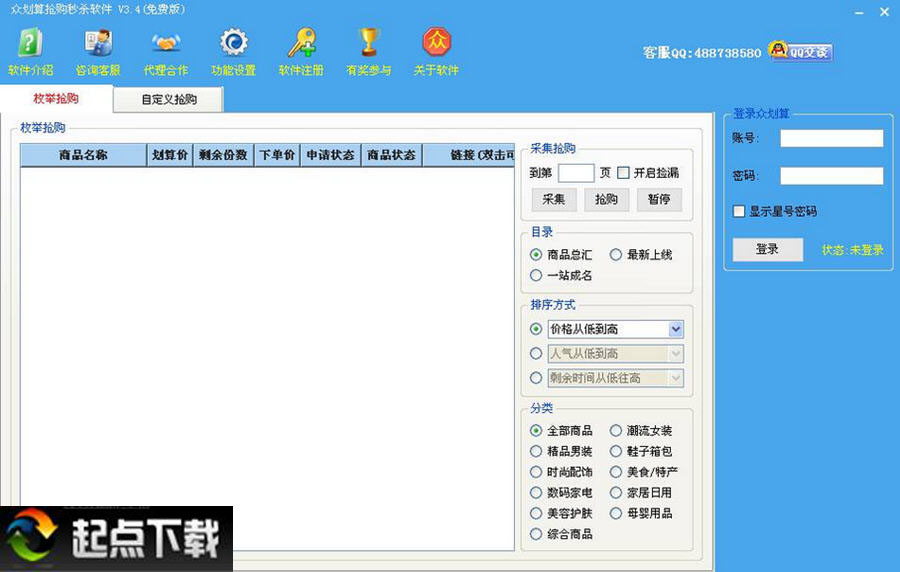Viewport: 900px width, 572px height.
Task: Switch to the 枚举抢购 tab
Action: tap(56, 99)
